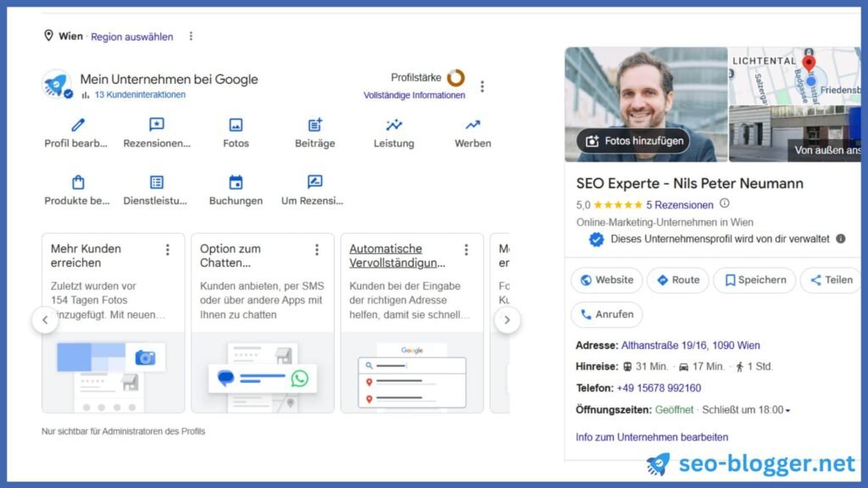Click the Teilen button
This screenshot has width=868, height=488.
coord(831,280)
